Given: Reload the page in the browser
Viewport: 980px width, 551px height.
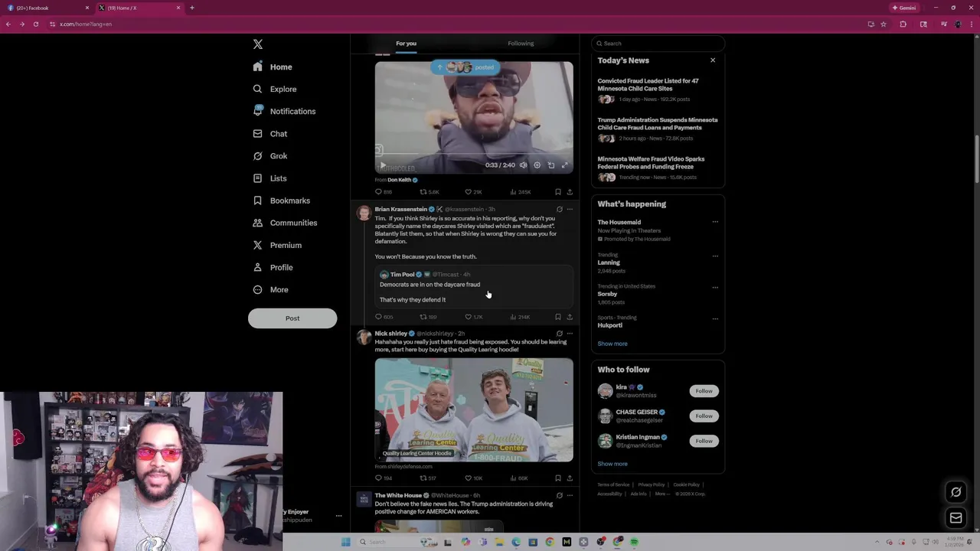Looking at the screenshot, I should (35, 24).
